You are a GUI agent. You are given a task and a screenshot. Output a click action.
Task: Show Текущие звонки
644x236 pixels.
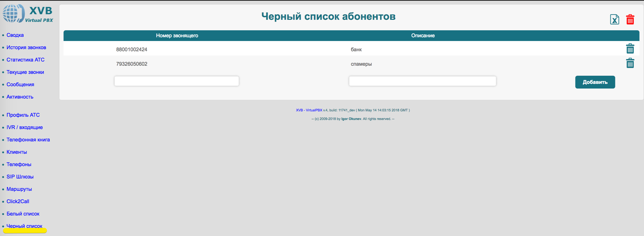click(x=25, y=72)
